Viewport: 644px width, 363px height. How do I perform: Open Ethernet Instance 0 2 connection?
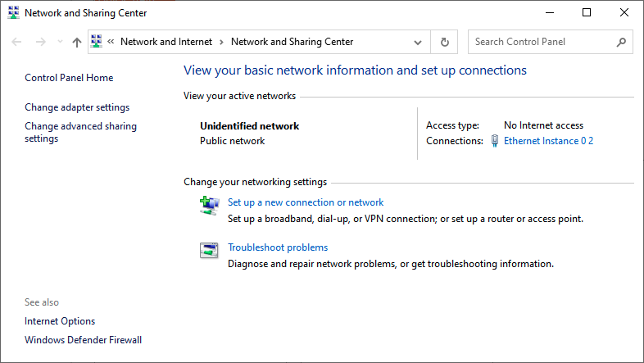tap(548, 141)
